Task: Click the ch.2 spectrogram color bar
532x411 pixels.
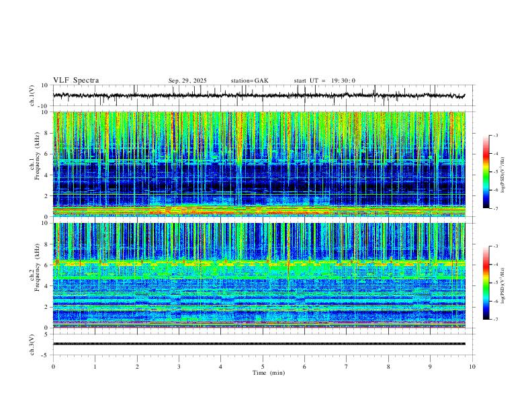Action: pyautogui.click(x=486, y=283)
